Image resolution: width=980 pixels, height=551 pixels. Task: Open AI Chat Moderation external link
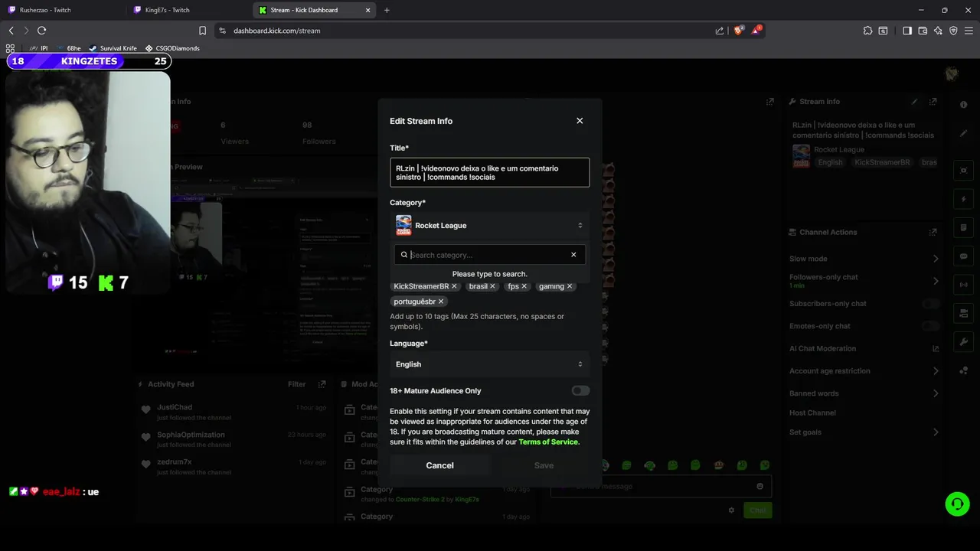[x=935, y=348]
